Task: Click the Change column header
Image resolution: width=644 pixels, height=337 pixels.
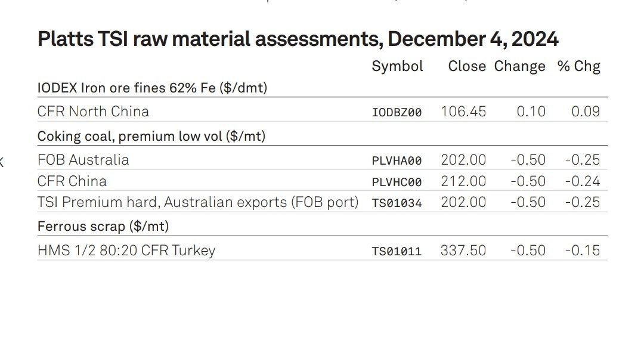Action: (x=519, y=67)
